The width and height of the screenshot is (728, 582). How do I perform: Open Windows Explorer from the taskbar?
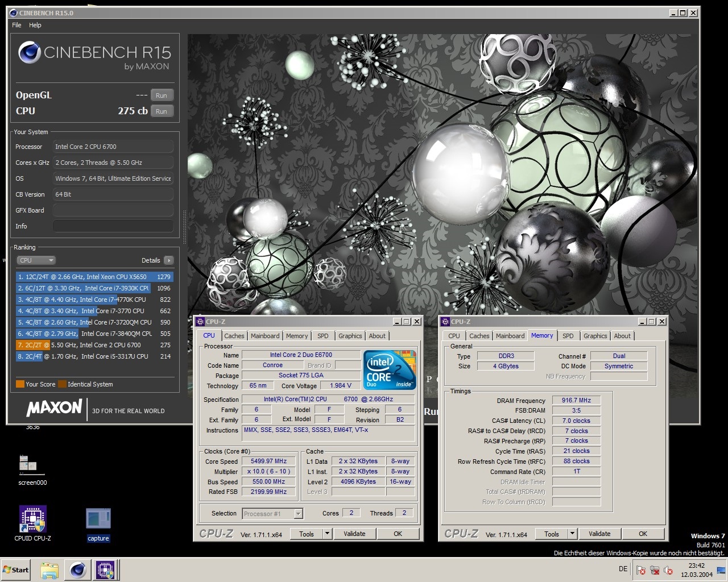49,570
